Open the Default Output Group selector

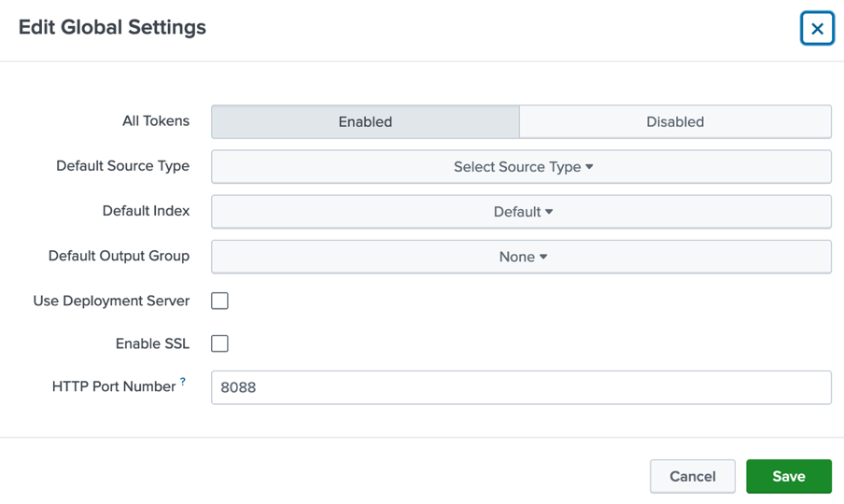(x=520, y=257)
